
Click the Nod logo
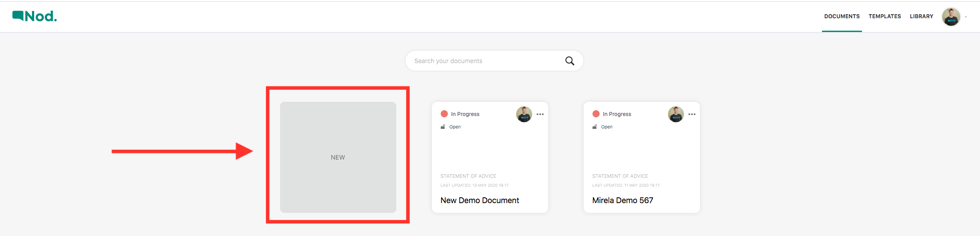click(x=35, y=16)
